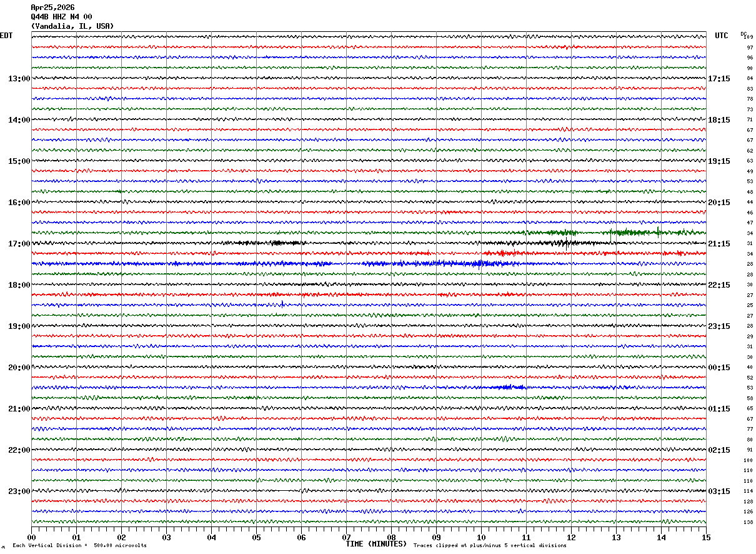Select the 19:00 EDT hour label
Screen dimensions: 756x554
click(x=19, y=326)
